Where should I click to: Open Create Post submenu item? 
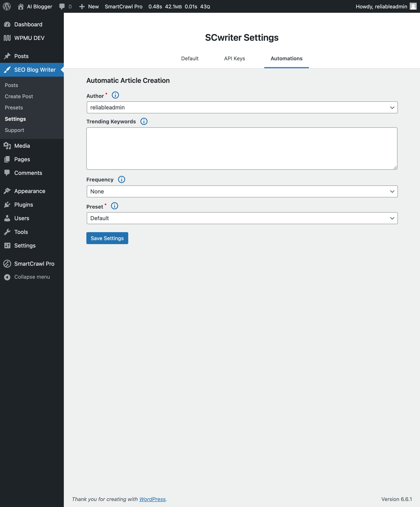[19, 96]
